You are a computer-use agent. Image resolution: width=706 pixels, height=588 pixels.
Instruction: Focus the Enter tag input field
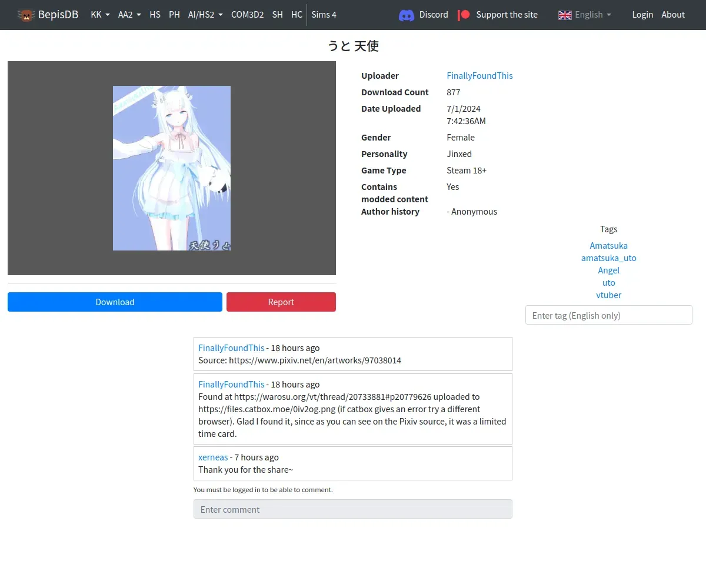point(608,315)
